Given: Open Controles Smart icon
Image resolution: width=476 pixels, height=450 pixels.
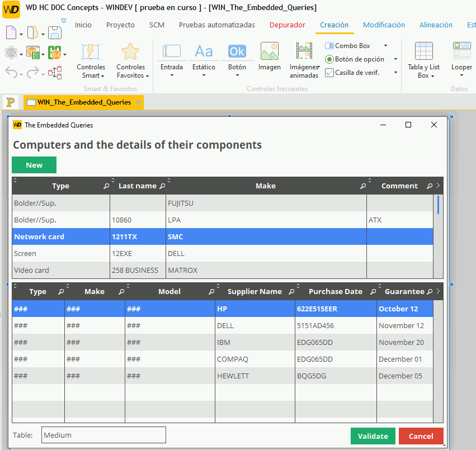Looking at the screenshot, I should (91, 51).
